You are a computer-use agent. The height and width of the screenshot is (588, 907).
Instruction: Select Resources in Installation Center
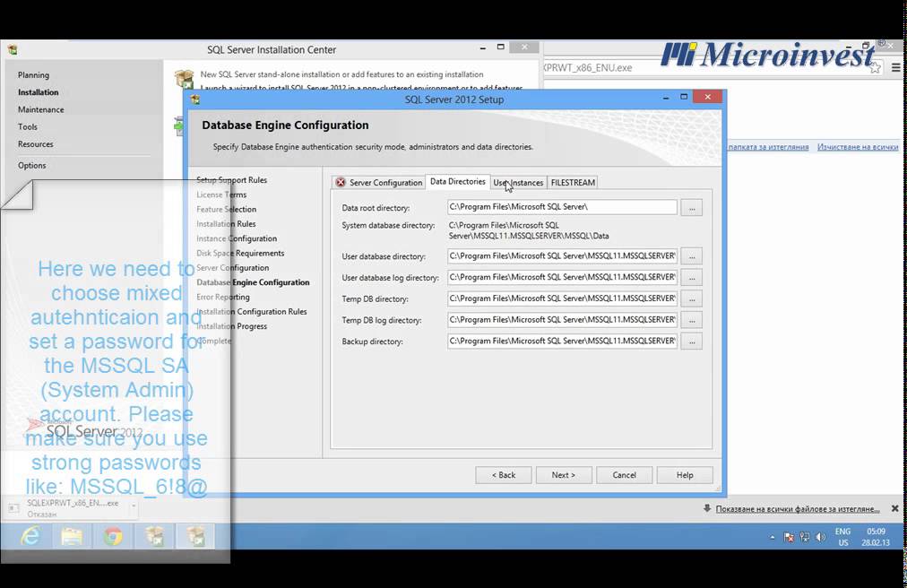[35, 144]
